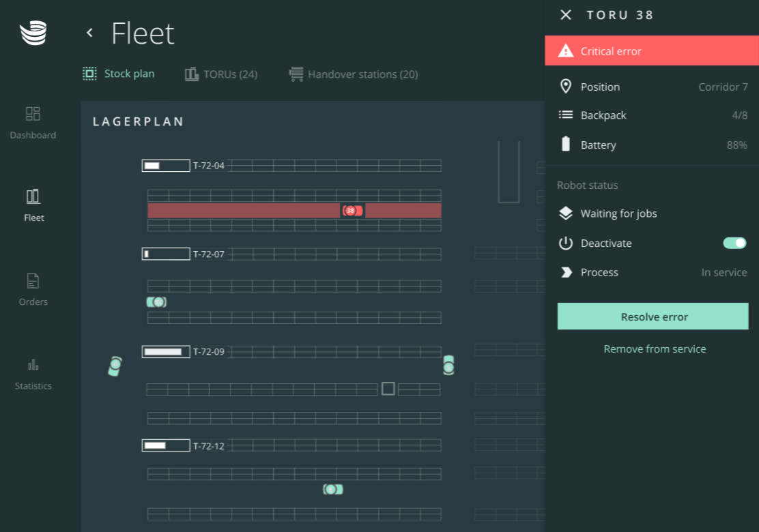Image resolution: width=759 pixels, height=532 pixels.
Task: Close the TORU 38 details panel
Action: [566, 15]
